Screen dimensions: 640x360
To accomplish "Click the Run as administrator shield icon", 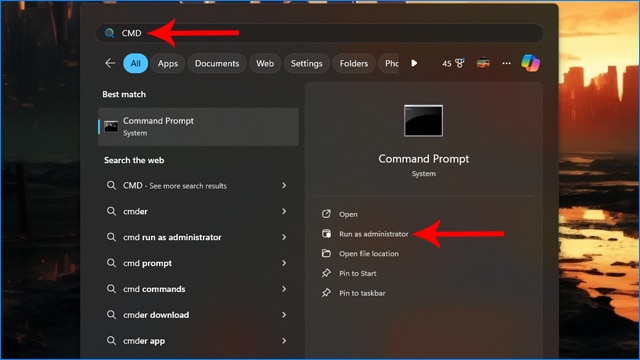I will click(326, 233).
